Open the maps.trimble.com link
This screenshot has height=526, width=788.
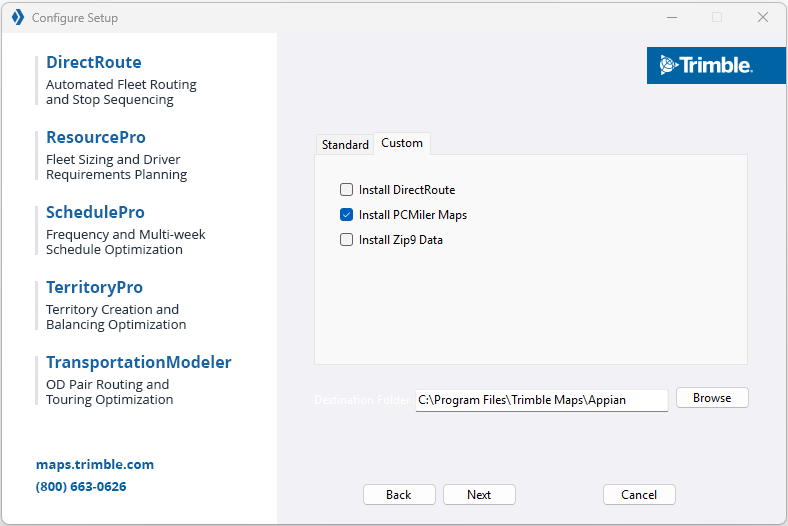(x=95, y=464)
